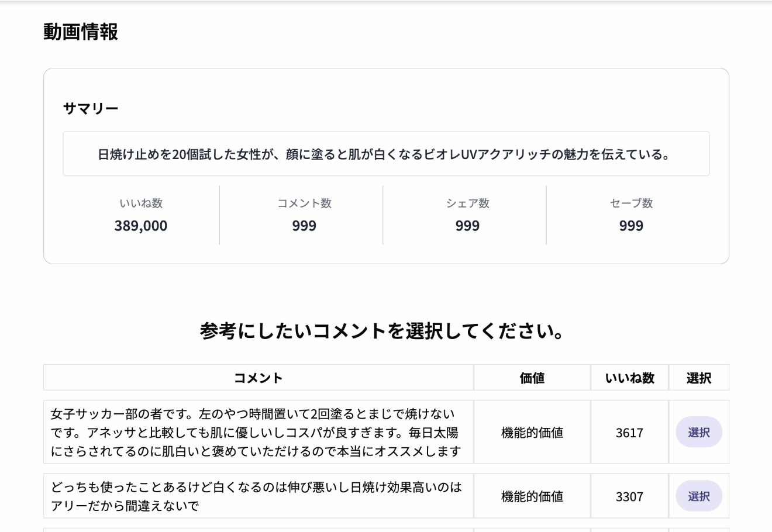Screen dimensions: 772x532
Task: Click the サマリー section title
Action: pos(91,109)
